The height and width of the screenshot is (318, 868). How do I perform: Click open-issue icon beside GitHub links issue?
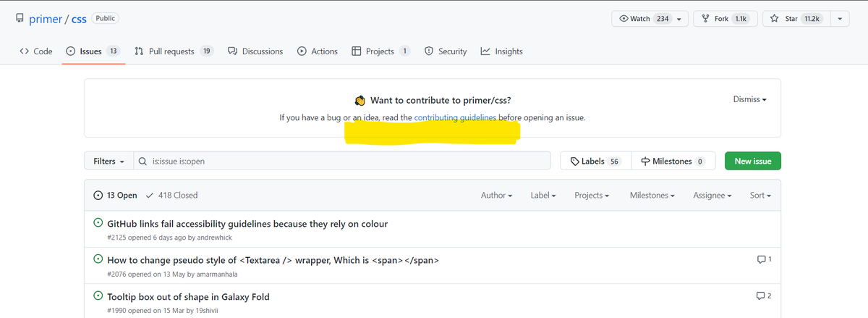click(98, 223)
